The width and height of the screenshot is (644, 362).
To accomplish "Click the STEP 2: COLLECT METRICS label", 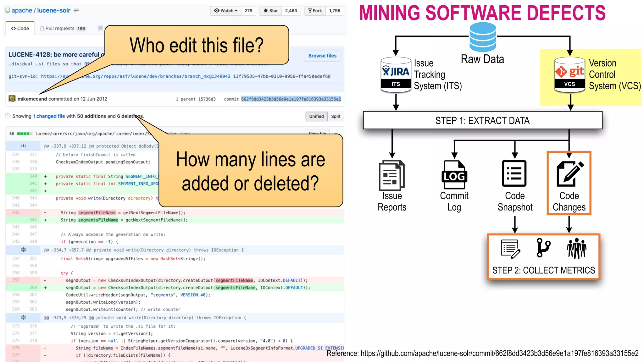I will [x=544, y=270].
